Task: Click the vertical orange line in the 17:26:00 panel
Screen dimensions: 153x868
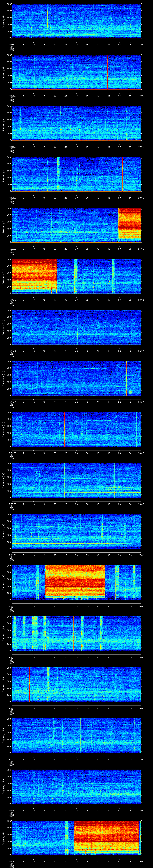Action: 22,531
